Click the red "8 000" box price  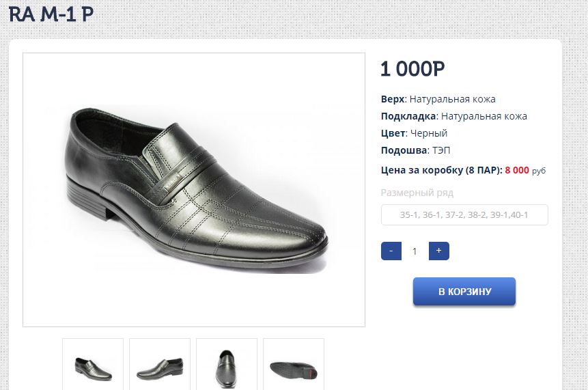point(517,170)
